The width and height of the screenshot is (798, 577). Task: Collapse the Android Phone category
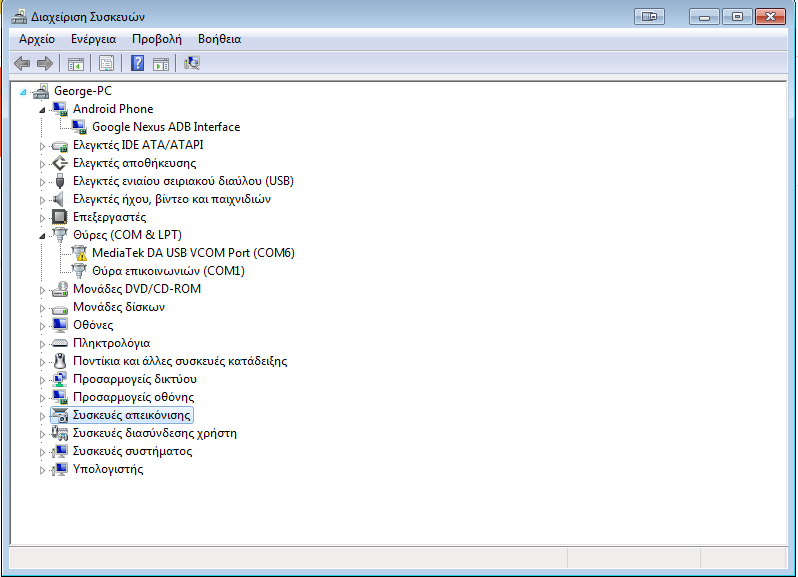click(43, 109)
